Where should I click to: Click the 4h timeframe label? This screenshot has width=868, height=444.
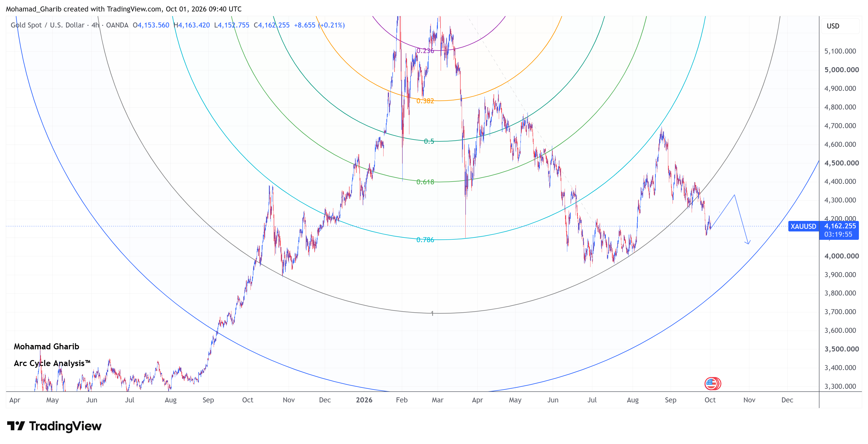[x=95, y=25]
